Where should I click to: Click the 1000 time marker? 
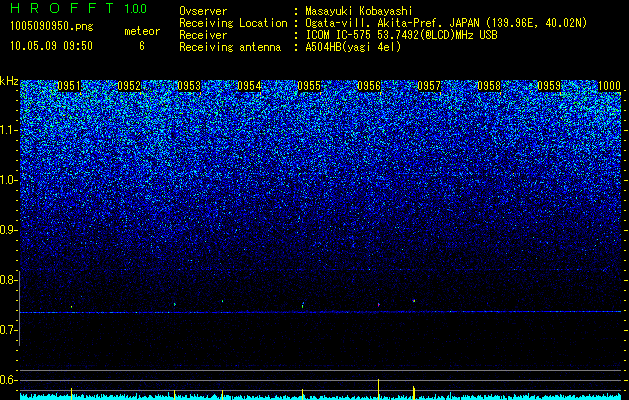[609, 86]
